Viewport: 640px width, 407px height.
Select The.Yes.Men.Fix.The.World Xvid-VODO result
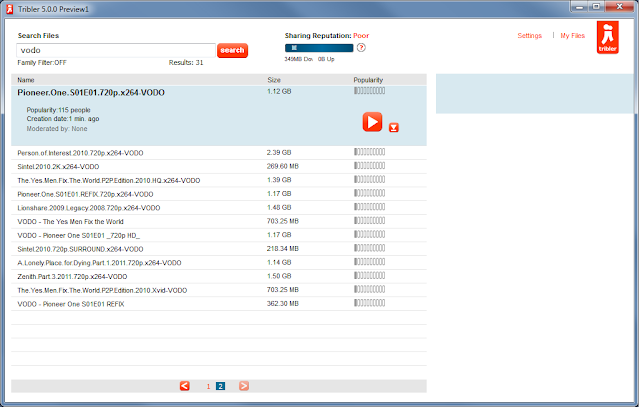(x=219, y=290)
